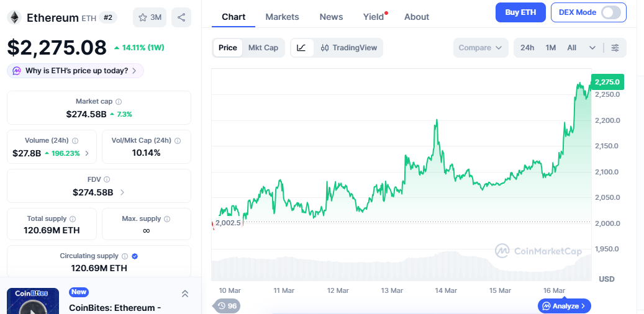Click the history clock 96 badge

click(227, 306)
